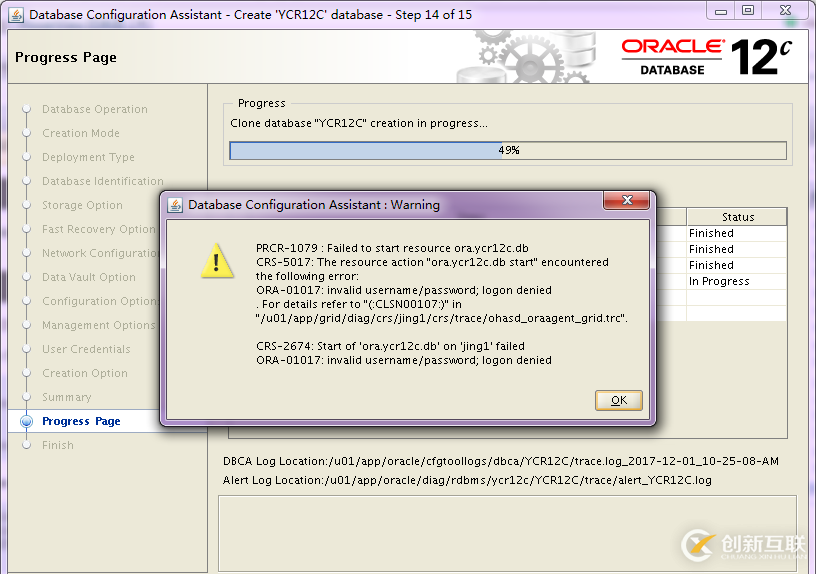Image resolution: width=816 pixels, height=574 pixels.
Task: Click the Progress Page heading
Action: [66, 57]
